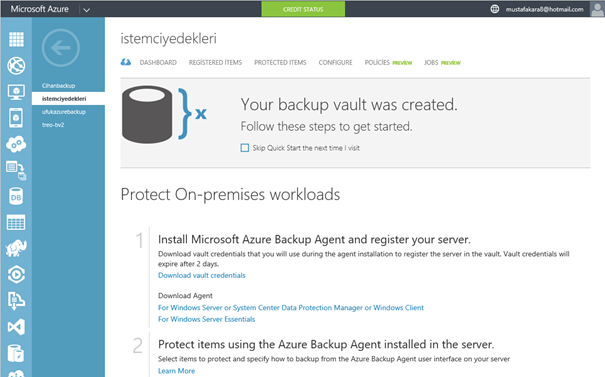The image size is (605, 377).
Task: Open Quick Start cloud icon tab
Action: tap(126, 62)
